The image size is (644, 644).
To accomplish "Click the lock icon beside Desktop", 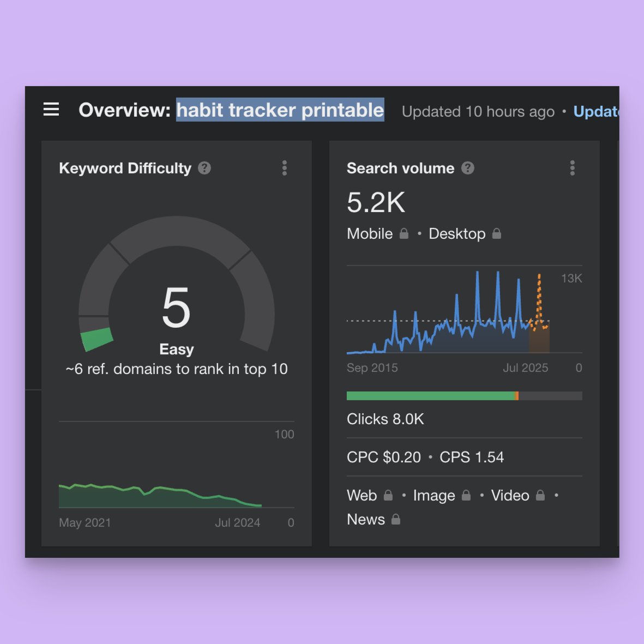I will pos(497,234).
